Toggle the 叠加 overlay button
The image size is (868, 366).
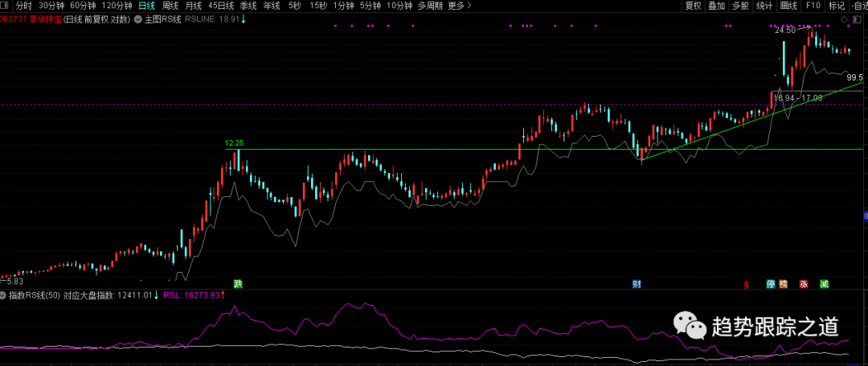717,6
